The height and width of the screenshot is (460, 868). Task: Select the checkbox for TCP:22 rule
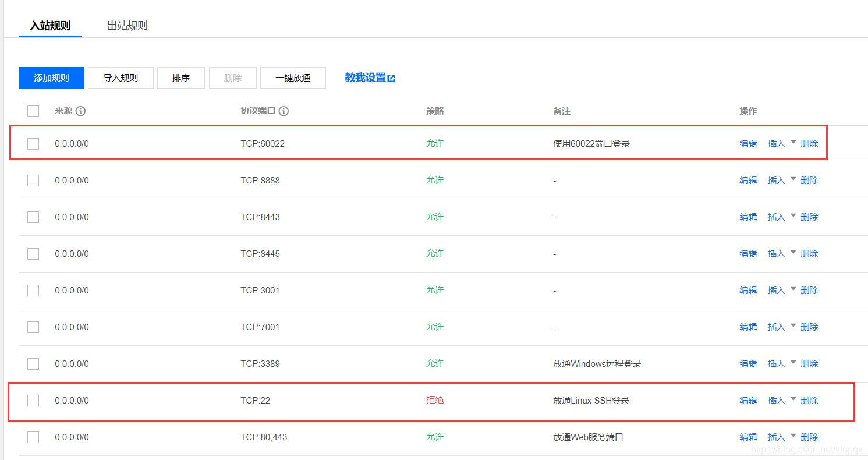click(33, 401)
